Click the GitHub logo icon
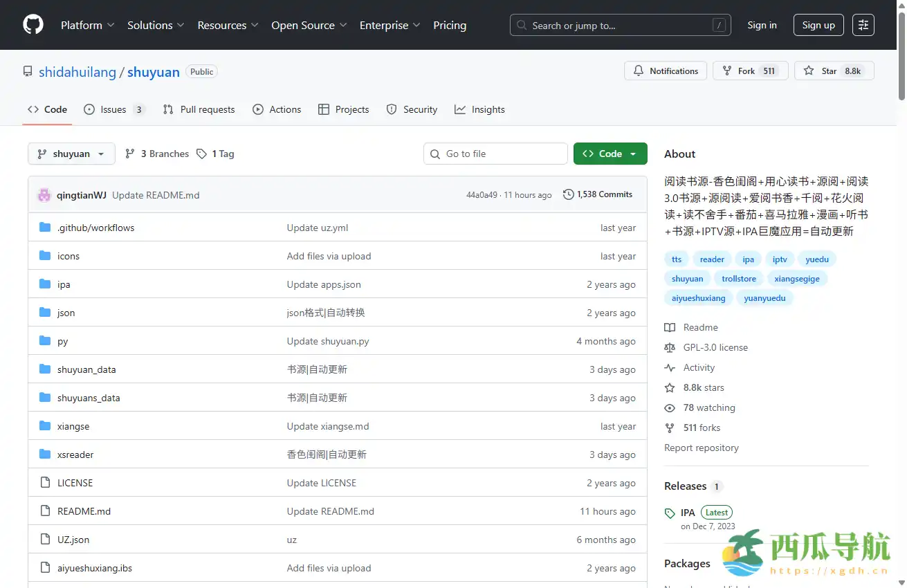This screenshot has width=907, height=588. click(x=33, y=25)
